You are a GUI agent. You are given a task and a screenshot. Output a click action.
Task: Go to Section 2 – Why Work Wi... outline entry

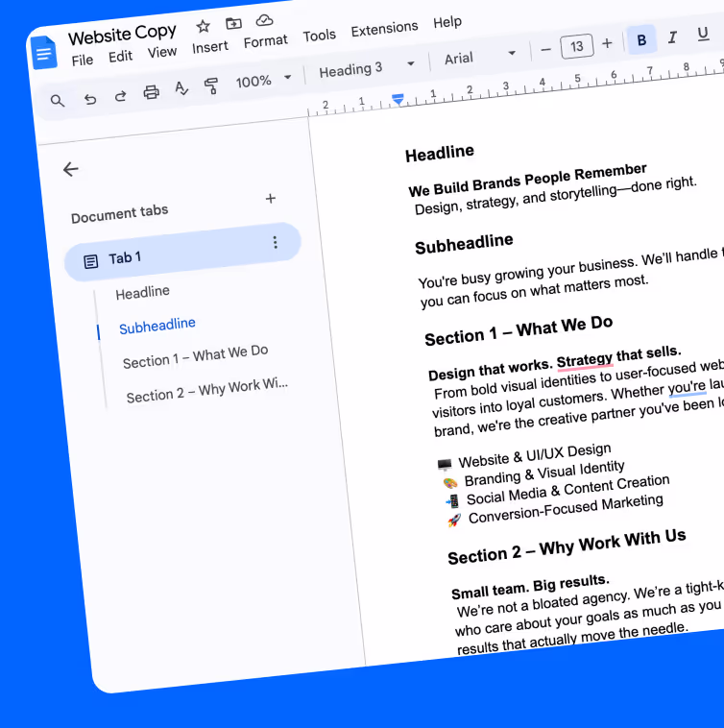pos(207,390)
